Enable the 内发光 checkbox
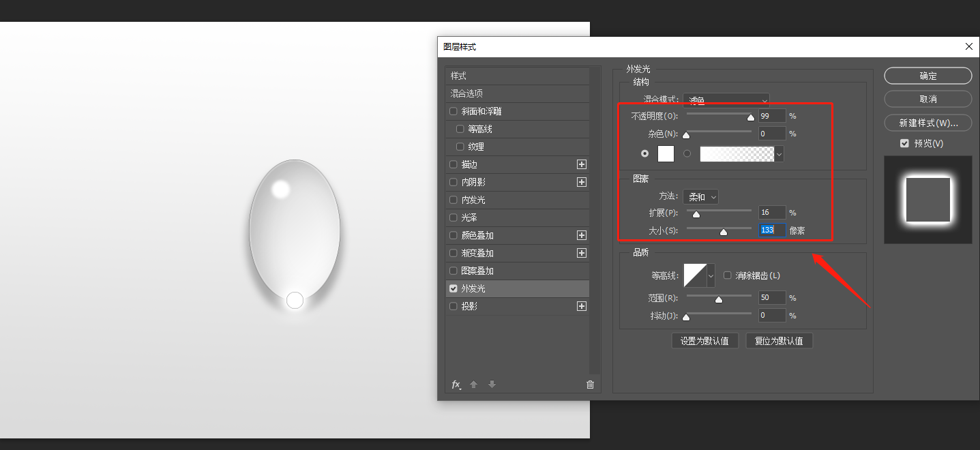980x450 pixels. tap(454, 200)
